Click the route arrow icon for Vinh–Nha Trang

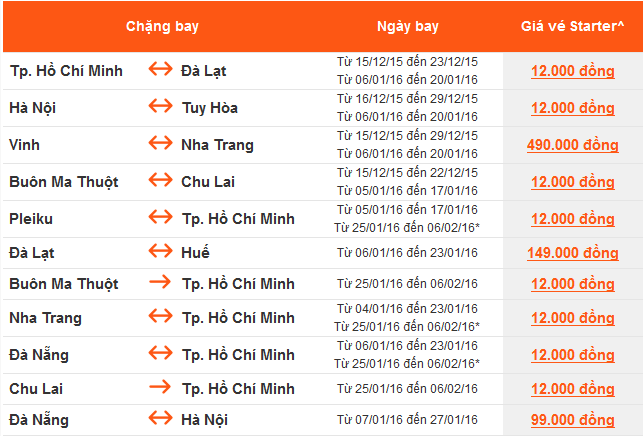pos(160,145)
